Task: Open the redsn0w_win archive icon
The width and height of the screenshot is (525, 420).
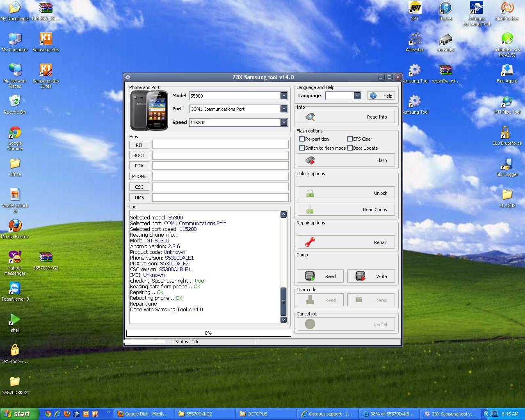Action: [445, 73]
